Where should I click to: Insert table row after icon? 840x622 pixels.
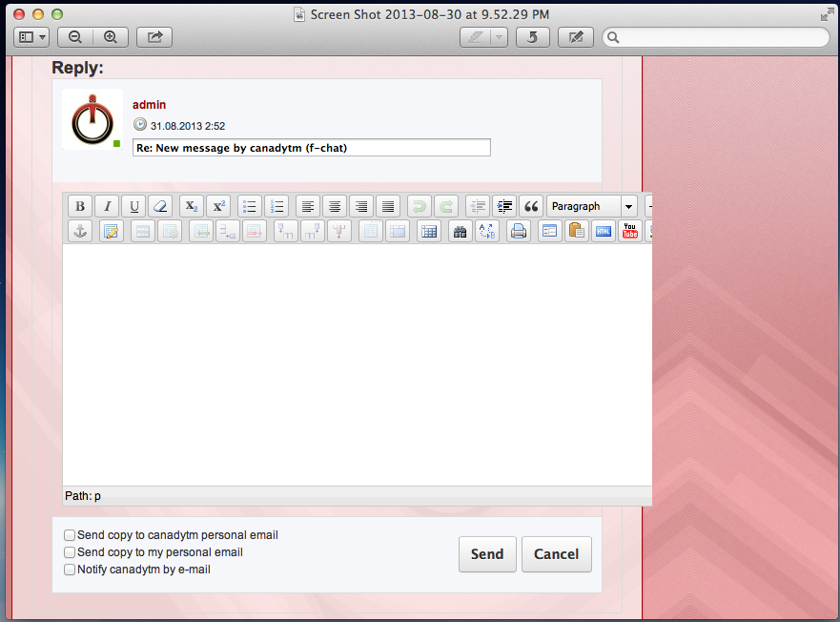[x=228, y=232]
